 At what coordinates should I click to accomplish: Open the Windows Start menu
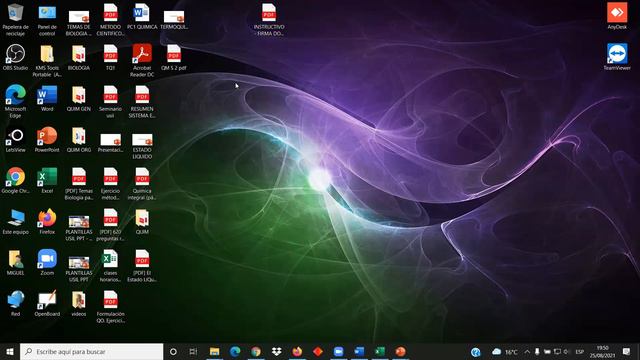point(10,351)
